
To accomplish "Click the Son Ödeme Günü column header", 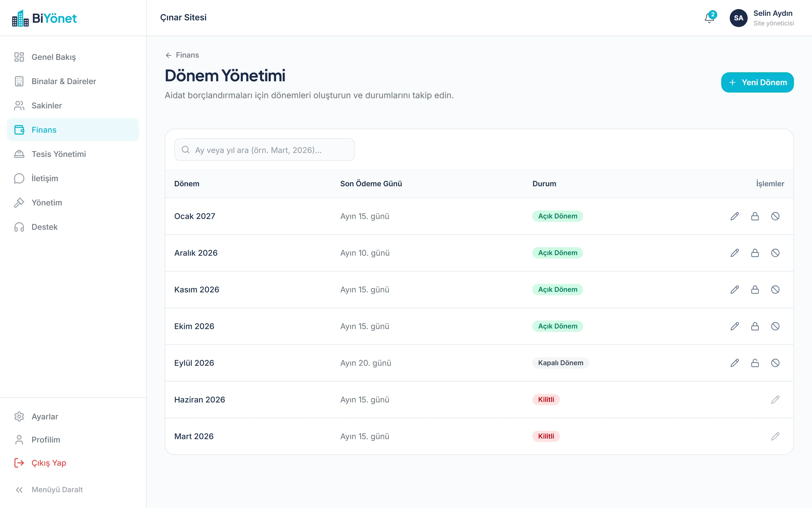I will tap(371, 184).
